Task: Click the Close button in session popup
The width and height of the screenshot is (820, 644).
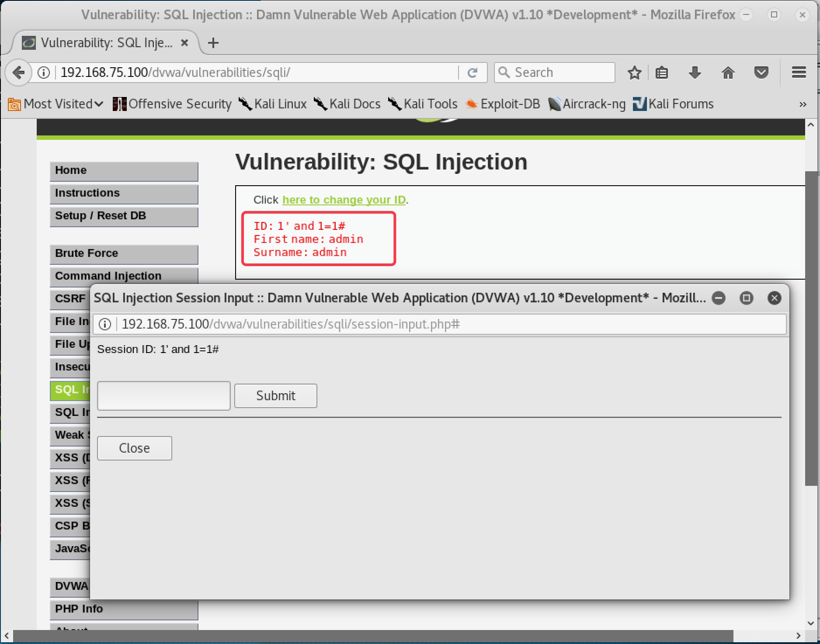Action: [x=135, y=448]
